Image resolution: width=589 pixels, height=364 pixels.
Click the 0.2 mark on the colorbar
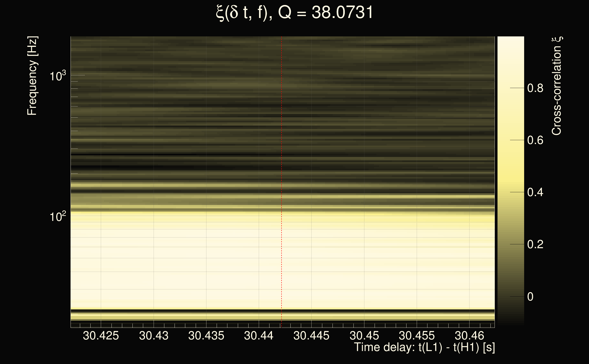[535, 244]
